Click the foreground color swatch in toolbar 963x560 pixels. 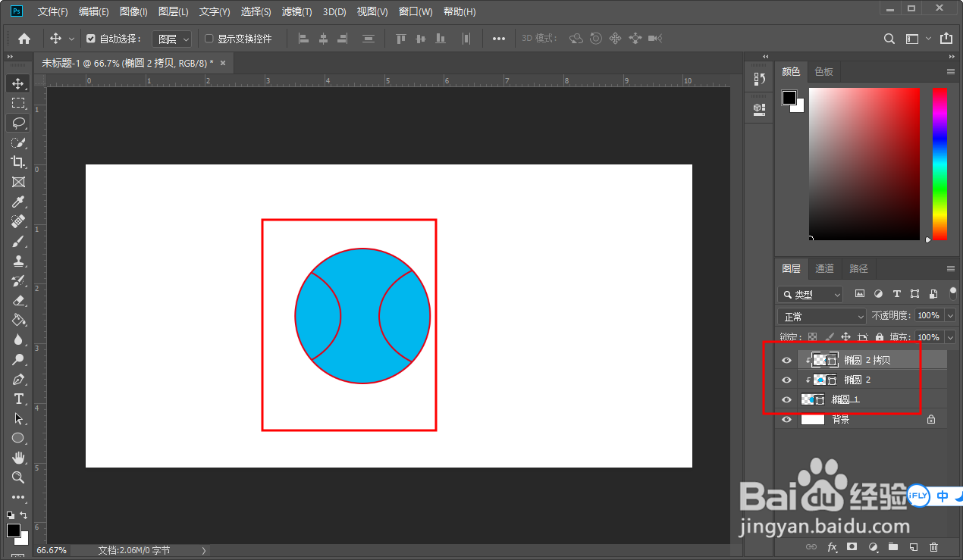14,530
